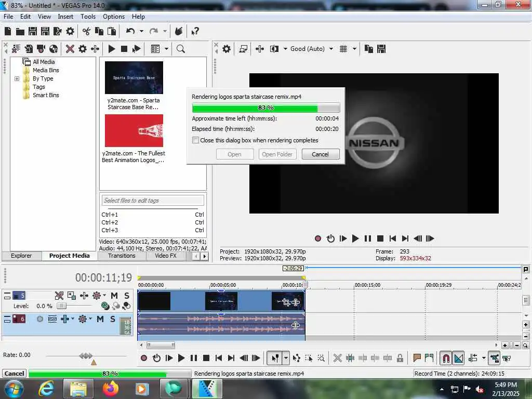This screenshot has height=399, width=532.
Task: Open the Redo history dropdown arrow
Action: [165, 31]
